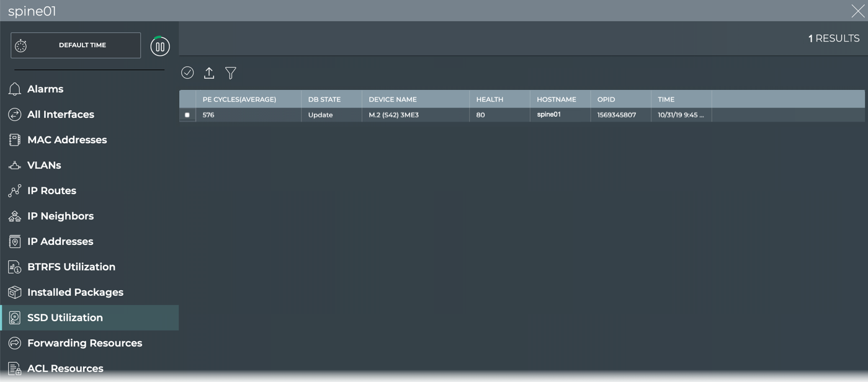This screenshot has height=382, width=868.
Task: Sort by PE Cycles(Average) column header
Action: tap(239, 99)
